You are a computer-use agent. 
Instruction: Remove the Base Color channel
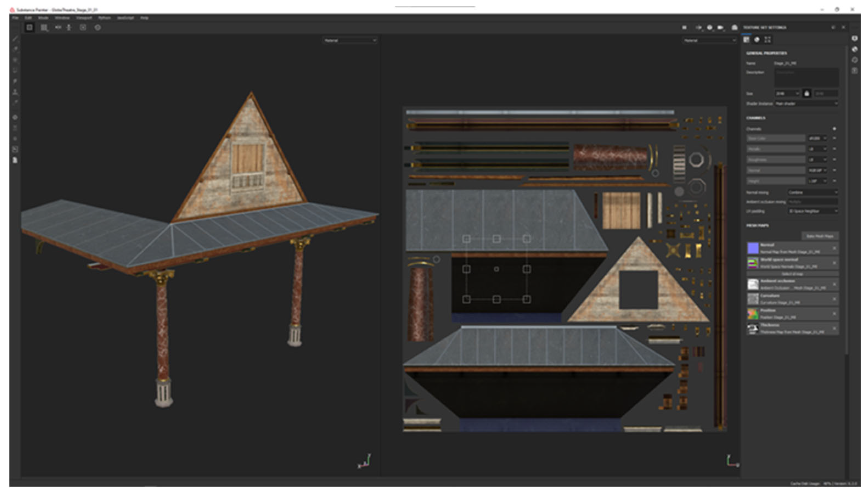click(x=834, y=138)
